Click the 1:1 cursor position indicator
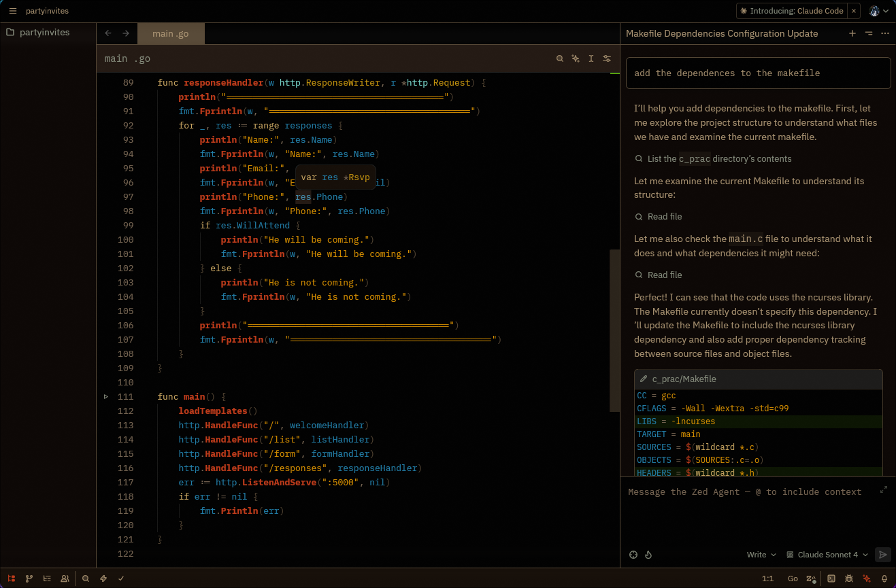The height and width of the screenshot is (588, 896). pyautogui.click(x=767, y=578)
